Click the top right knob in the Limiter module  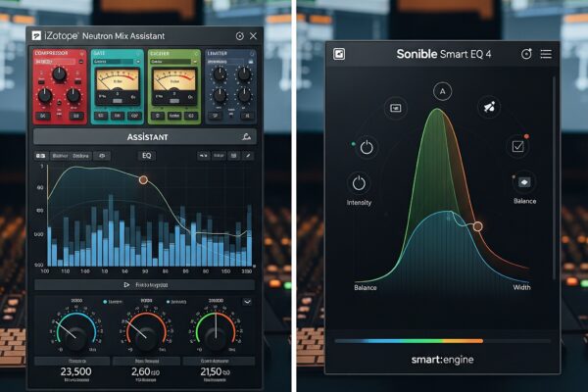[x=244, y=74]
